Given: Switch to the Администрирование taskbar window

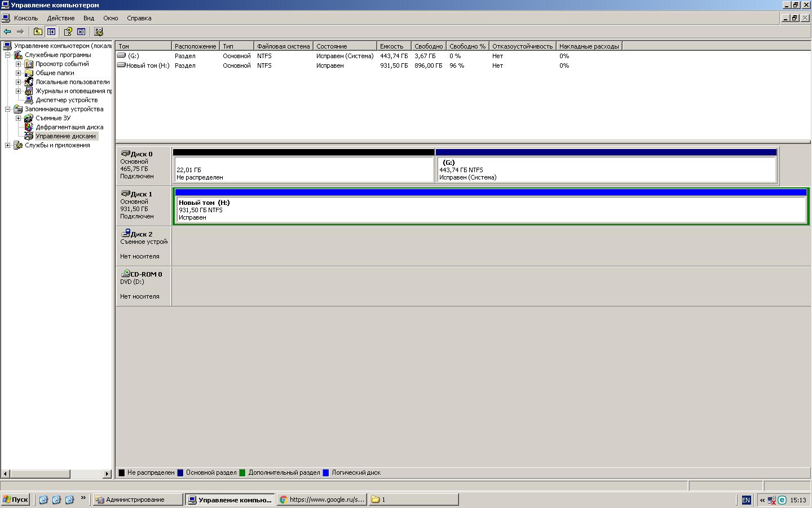Looking at the screenshot, I should 138,500.
